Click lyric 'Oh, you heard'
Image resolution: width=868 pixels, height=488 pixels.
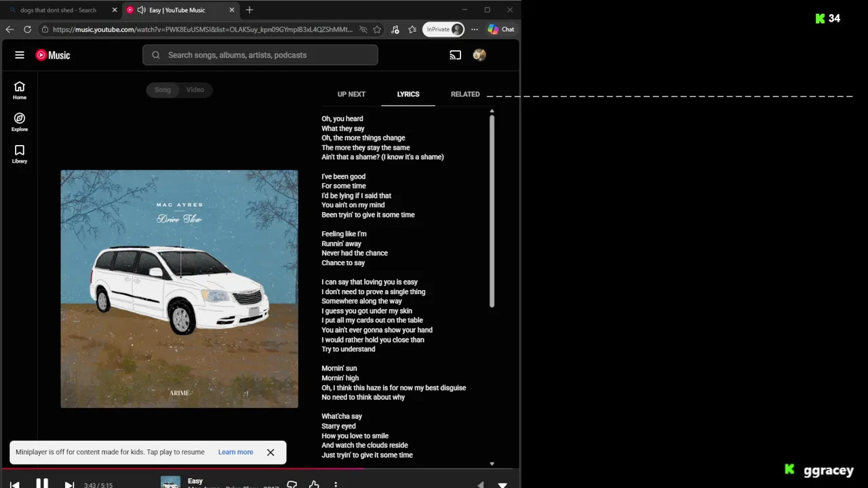(x=342, y=119)
